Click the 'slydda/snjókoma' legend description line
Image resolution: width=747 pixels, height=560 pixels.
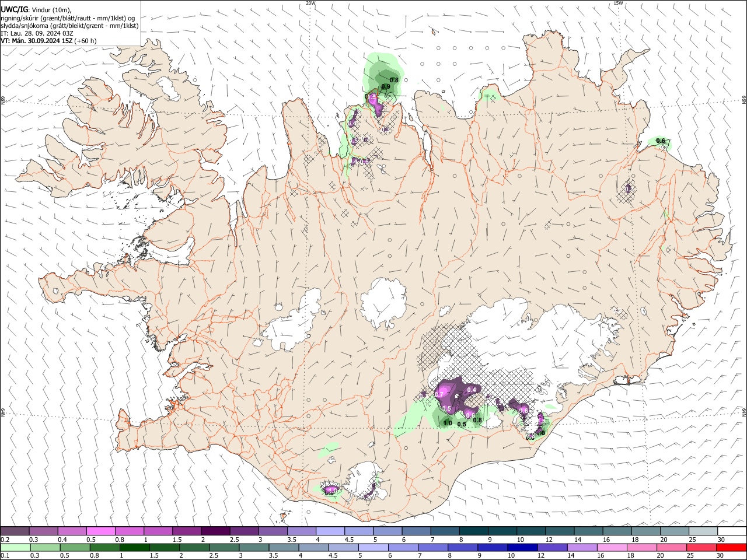pos(69,26)
